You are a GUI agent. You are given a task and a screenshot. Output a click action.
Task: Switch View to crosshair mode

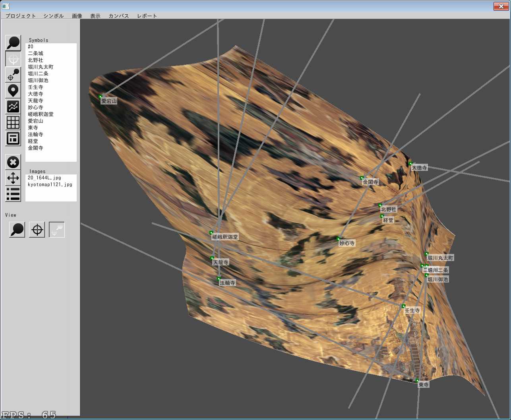click(37, 230)
